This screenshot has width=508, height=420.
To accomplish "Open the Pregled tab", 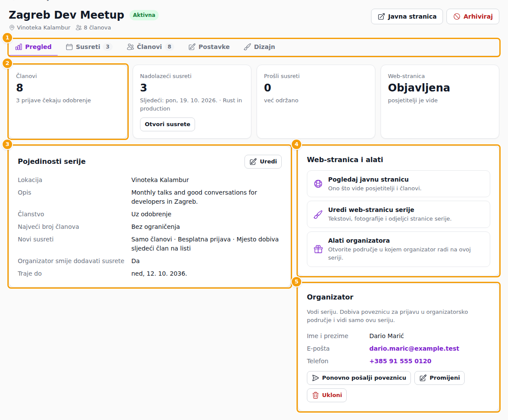I will coord(33,47).
